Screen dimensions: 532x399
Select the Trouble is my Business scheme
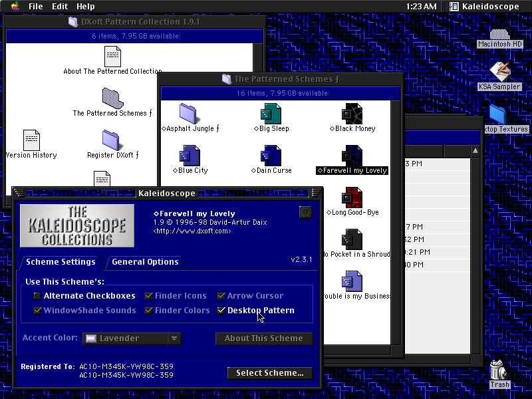(x=352, y=281)
